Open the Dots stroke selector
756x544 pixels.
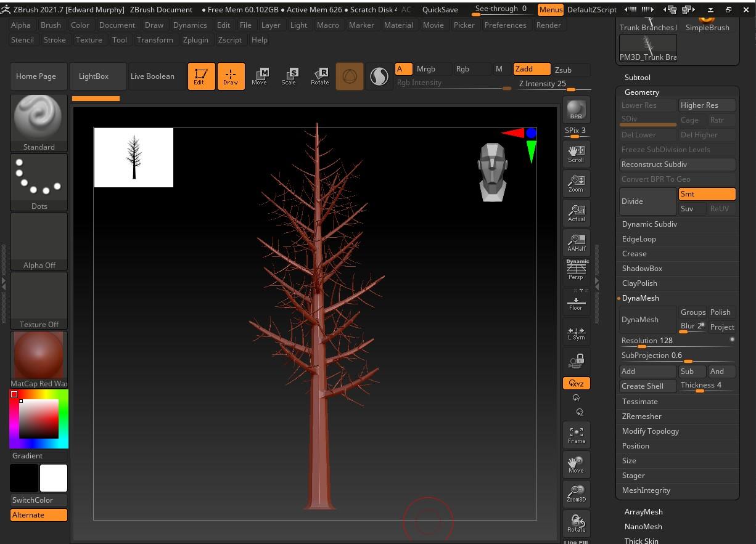tap(39, 182)
